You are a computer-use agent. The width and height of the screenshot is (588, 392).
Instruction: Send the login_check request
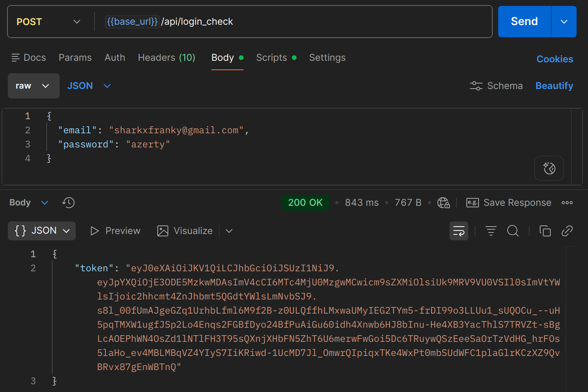pyautogui.click(x=524, y=22)
